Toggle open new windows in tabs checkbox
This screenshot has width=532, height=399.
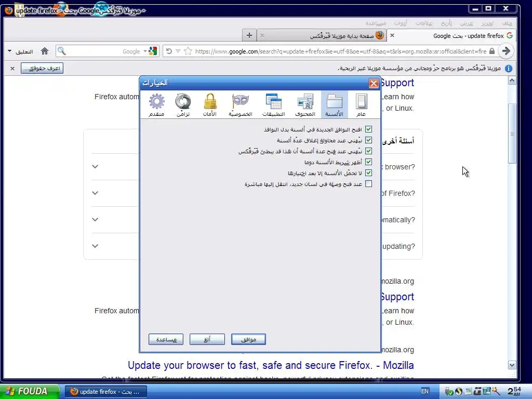click(x=369, y=129)
